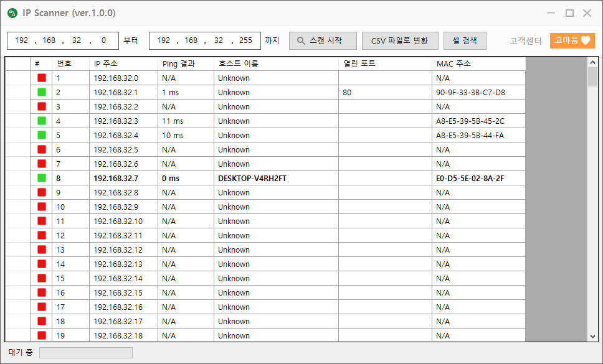The height and width of the screenshot is (364, 603).
Task: Sort by the 열린 포트 column header
Action: tap(386, 63)
